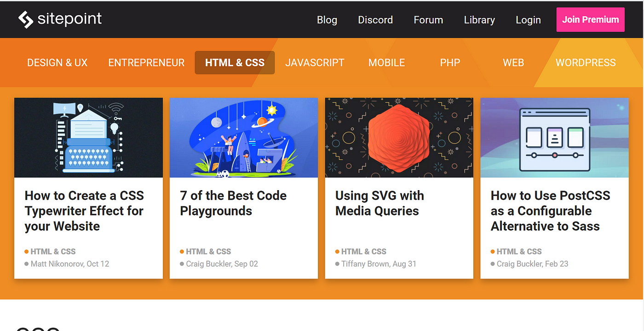Click the SitePoint logo
Viewport: 644px width, 331px height.
point(60,19)
